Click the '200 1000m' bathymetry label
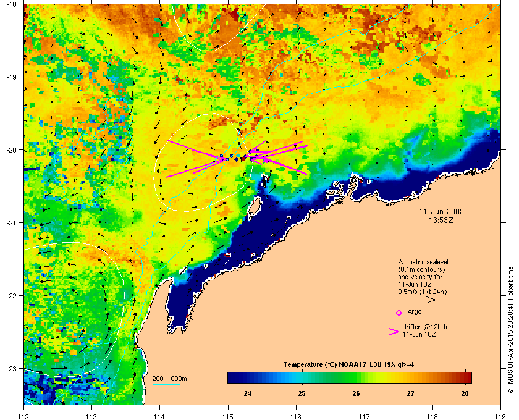 [x=169, y=379]
